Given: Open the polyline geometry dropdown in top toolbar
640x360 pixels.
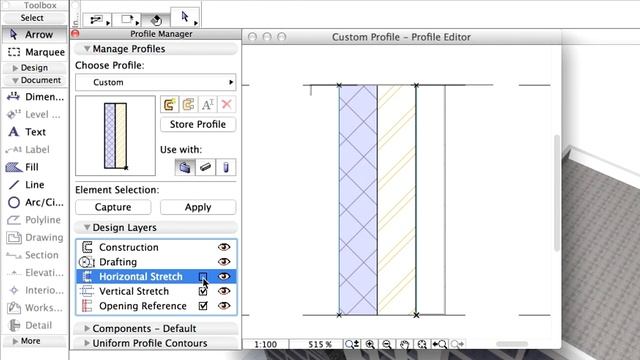Looking at the screenshot, I should 108,23.
